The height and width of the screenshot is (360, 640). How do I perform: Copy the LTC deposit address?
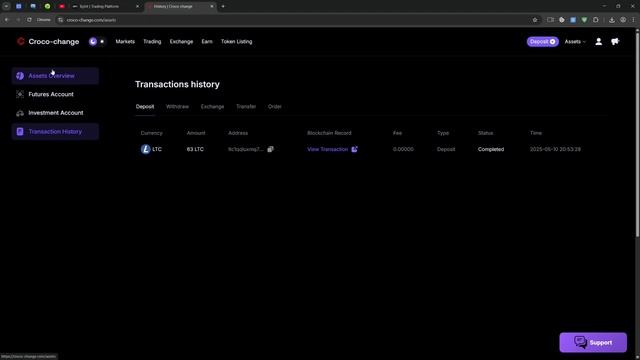point(270,149)
